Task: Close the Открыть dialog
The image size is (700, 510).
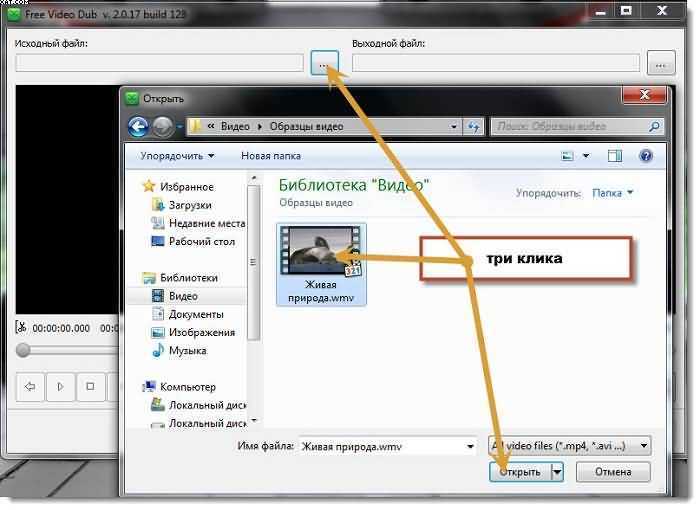Action: pos(644,95)
